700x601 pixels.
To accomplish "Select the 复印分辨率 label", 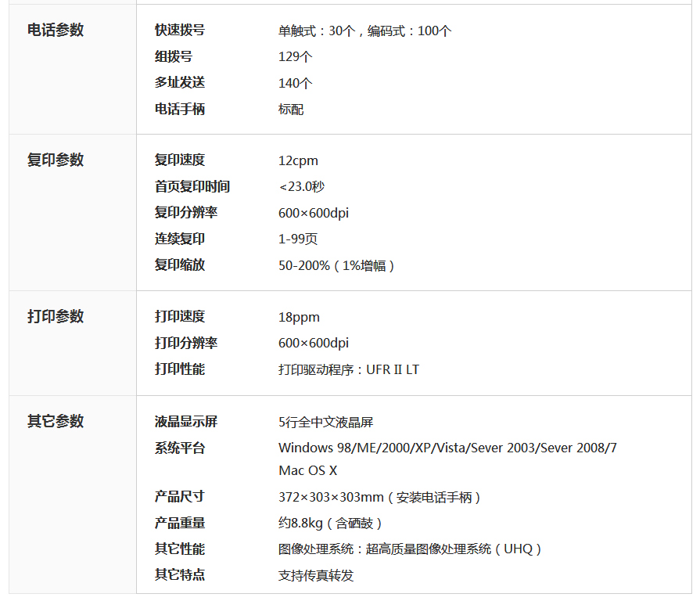I will [186, 213].
